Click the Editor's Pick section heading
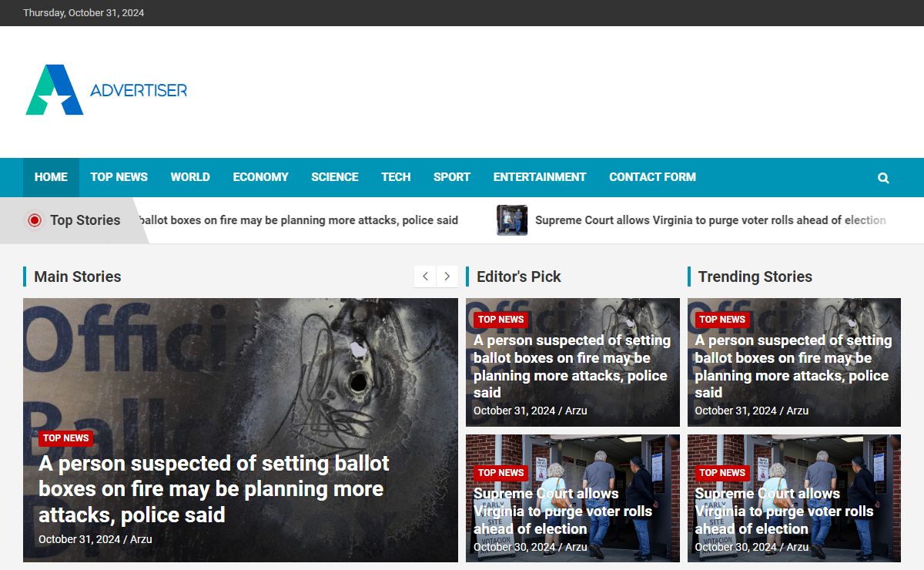This screenshot has height=570, width=924. 519,277
